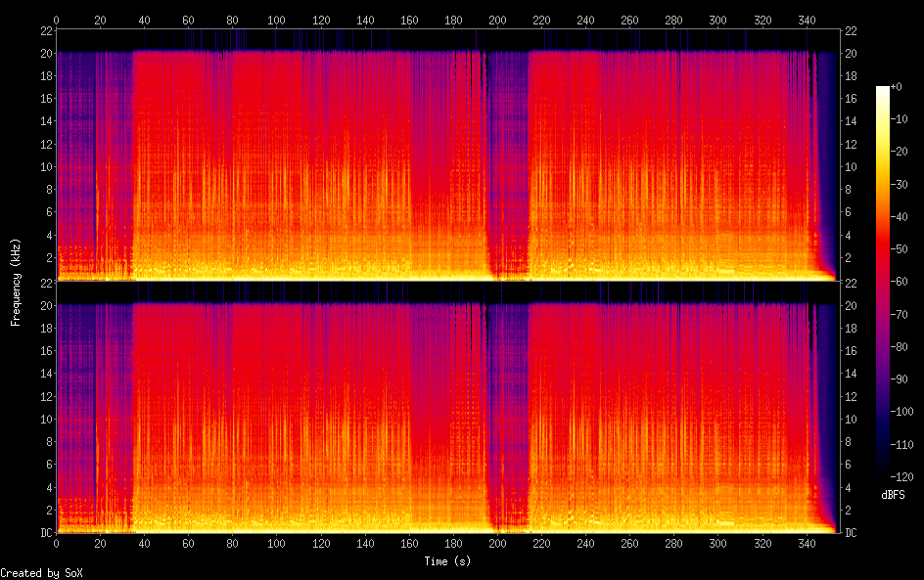Image resolution: width=924 pixels, height=580 pixels.
Task: Click the "dBFS" unit label under colorbar
Action: point(893,495)
